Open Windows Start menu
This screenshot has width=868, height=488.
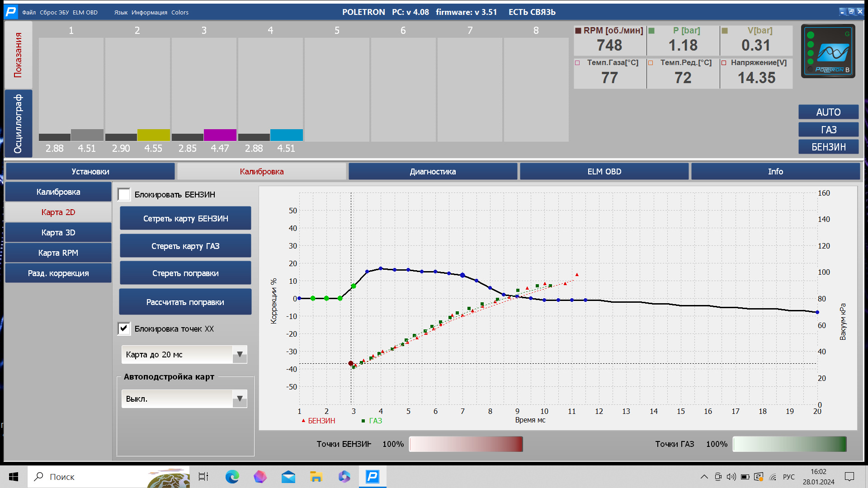point(14,477)
